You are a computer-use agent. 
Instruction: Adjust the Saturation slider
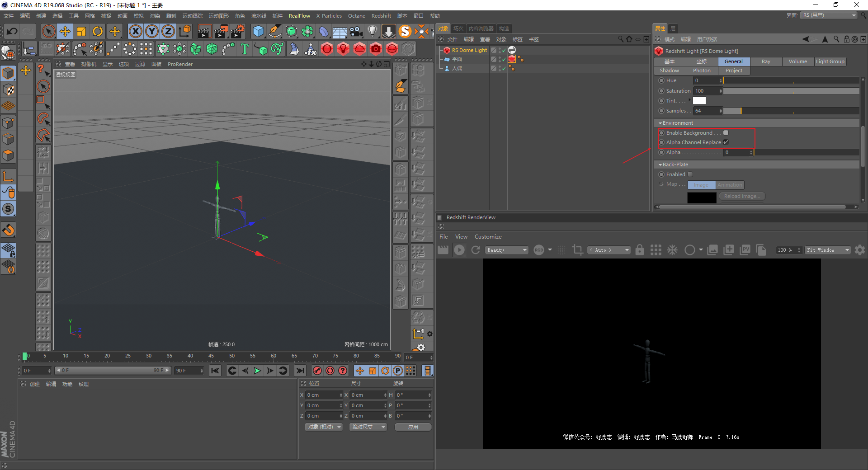792,91
